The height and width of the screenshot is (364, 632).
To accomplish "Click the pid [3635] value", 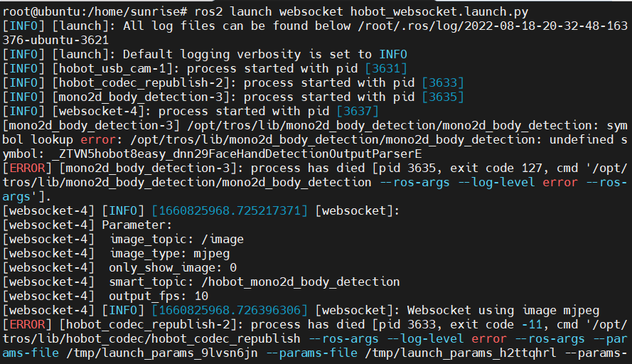I will pos(443,97).
